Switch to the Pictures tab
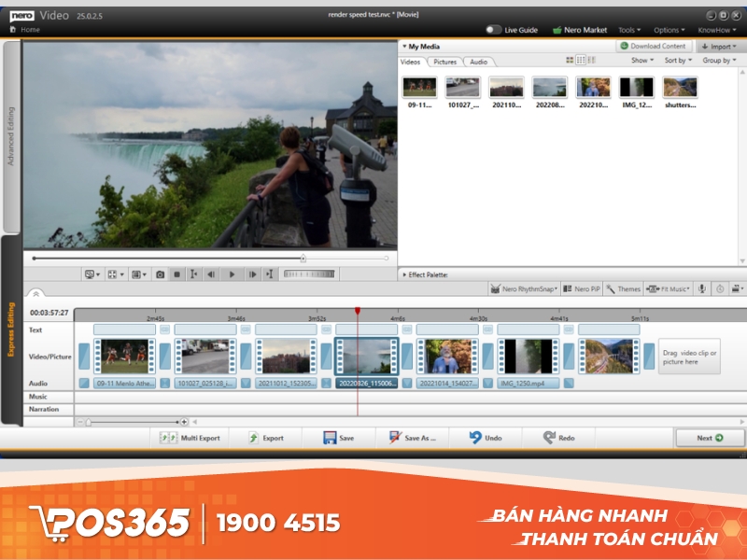The image size is (747, 560). pos(445,62)
